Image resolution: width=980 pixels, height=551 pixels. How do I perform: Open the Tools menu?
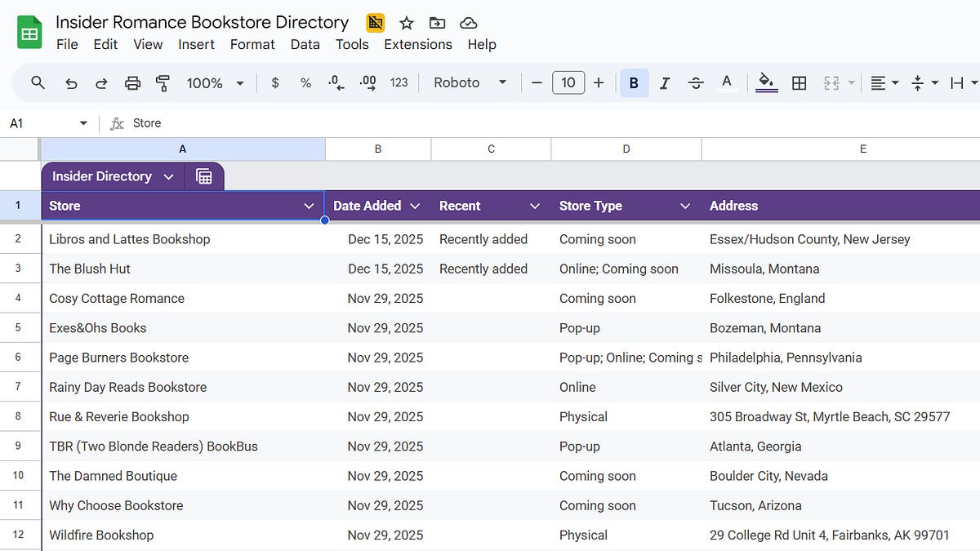click(x=352, y=44)
